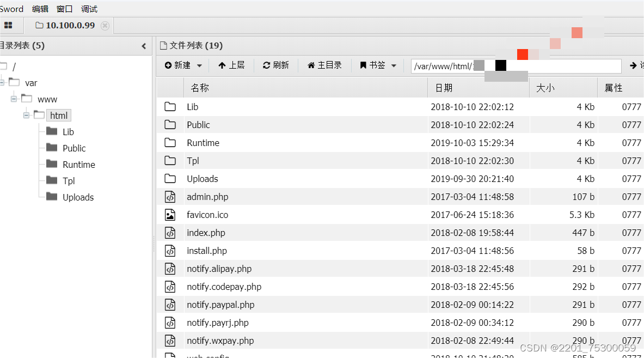This screenshot has width=644, height=358.
Task: Click code file icon of admin.php
Action: coord(170,197)
